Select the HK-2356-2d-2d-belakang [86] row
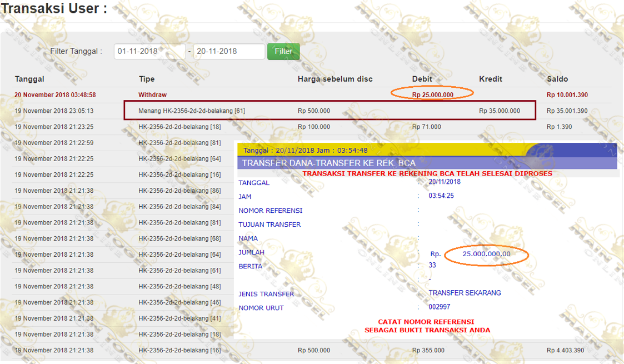The image size is (624, 364). pos(179,191)
